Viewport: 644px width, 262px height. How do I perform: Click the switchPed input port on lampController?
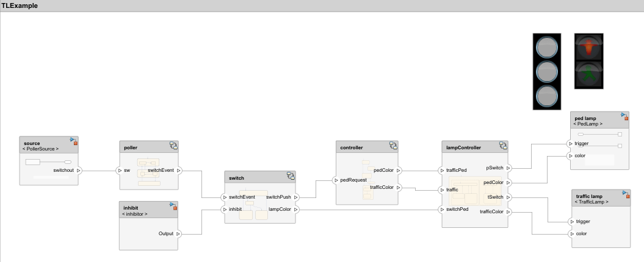pyautogui.click(x=442, y=210)
